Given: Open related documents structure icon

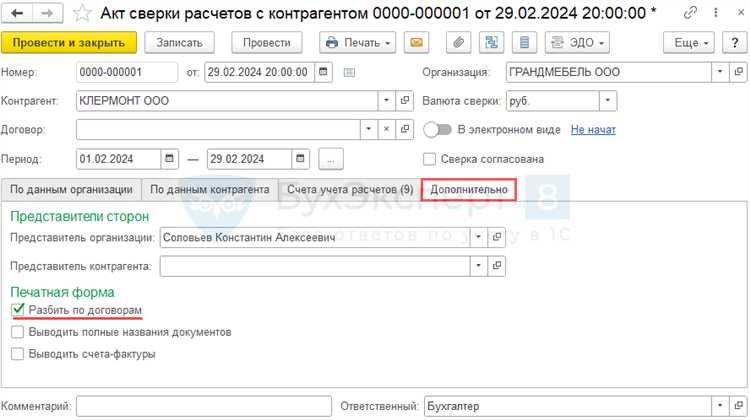Looking at the screenshot, I should pyautogui.click(x=491, y=43).
